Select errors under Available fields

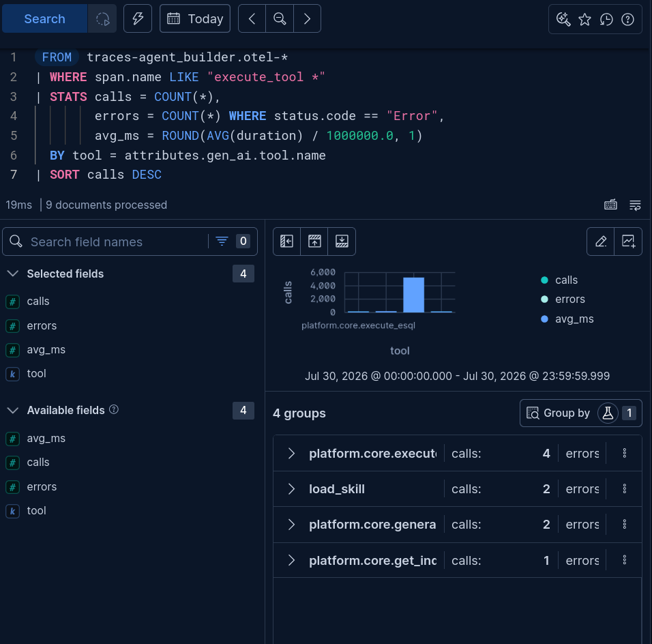click(42, 486)
